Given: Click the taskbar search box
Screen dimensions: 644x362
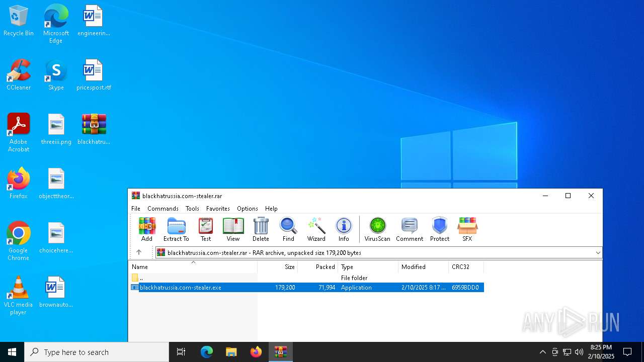Looking at the screenshot, I should point(97,352).
